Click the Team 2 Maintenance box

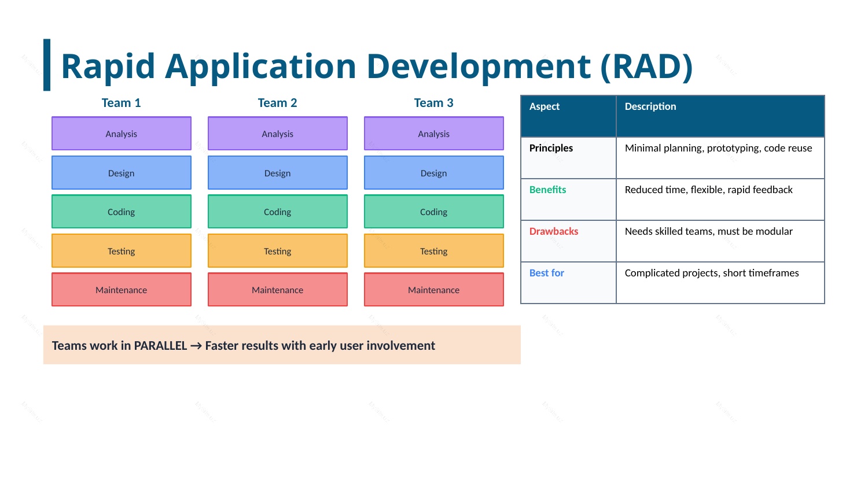[x=277, y=290]
